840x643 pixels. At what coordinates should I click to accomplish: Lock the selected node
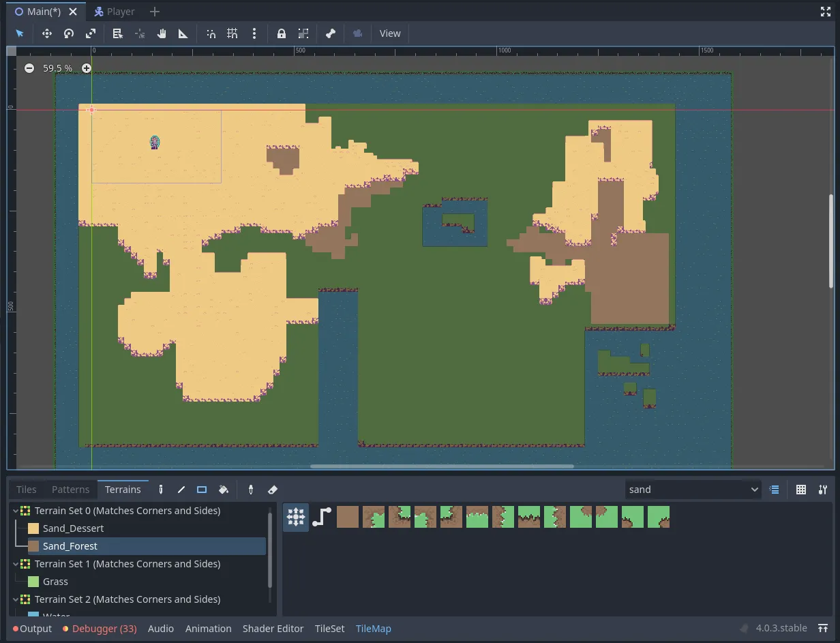pos(281,33)
